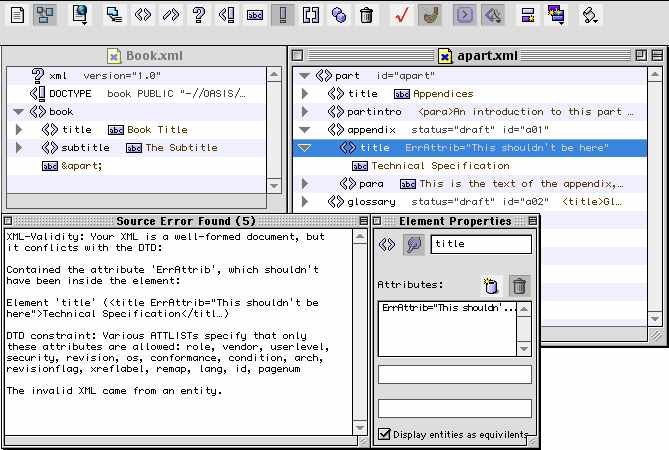Expand the Book Title element in Book.xml

[x=19, y=130]
